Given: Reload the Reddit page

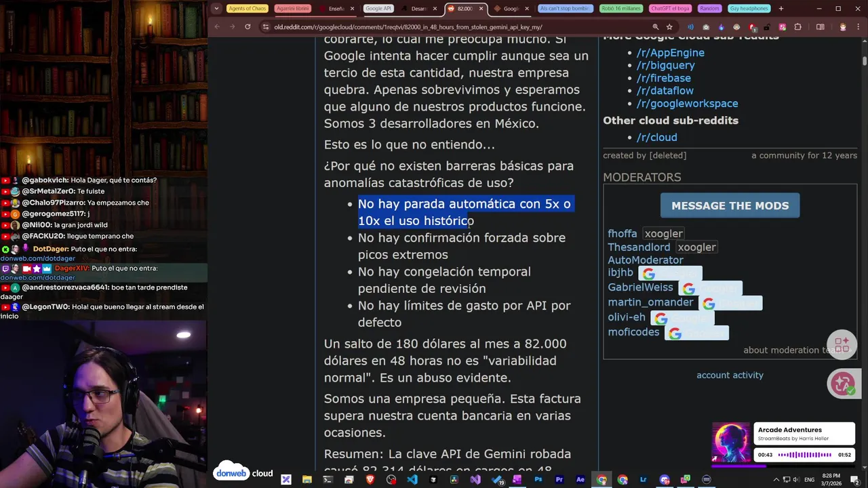Looking at the screenshot, I should tap(248, 27).
